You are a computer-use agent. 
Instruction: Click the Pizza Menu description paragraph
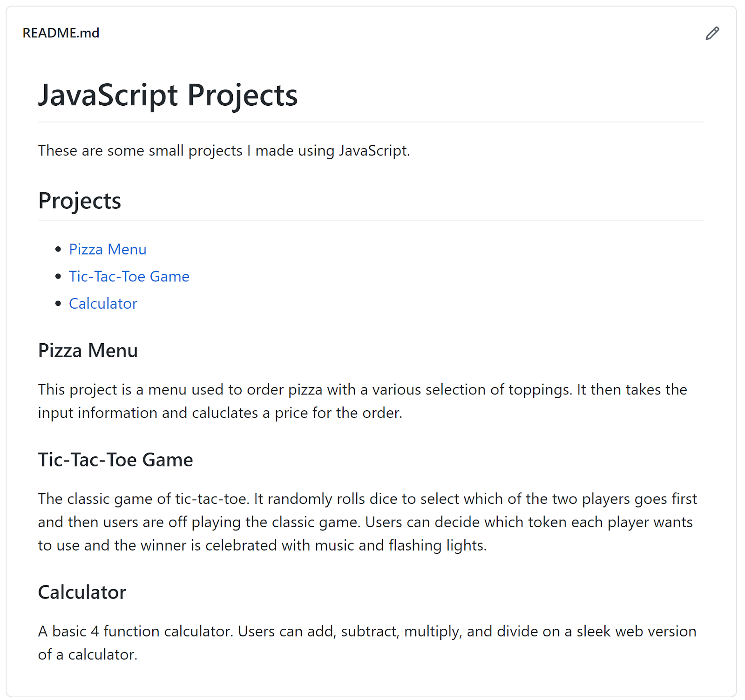[326, 401]
